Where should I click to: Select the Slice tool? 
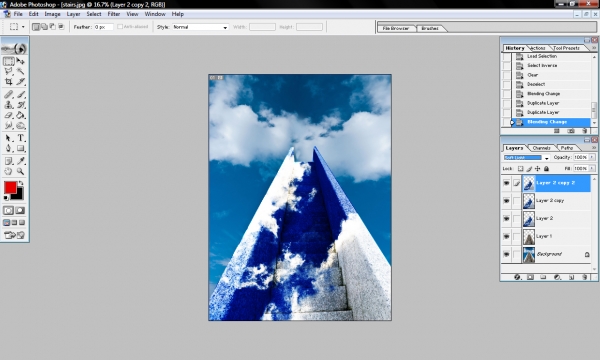20,81
